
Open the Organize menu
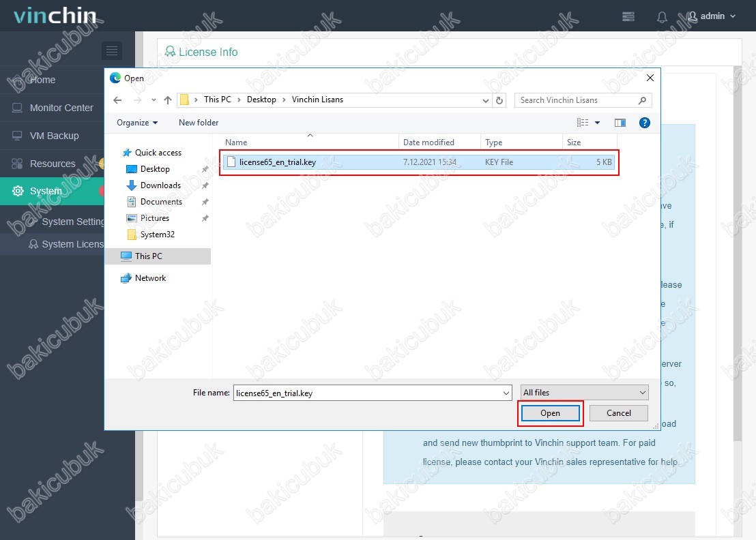(137, 123)
